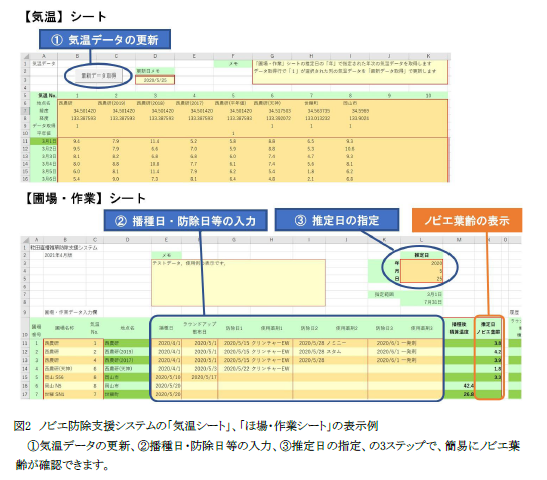Select the 播種日 column header
Image resolution: width=547 pixels, height=480 pixels.
point(166,328)
